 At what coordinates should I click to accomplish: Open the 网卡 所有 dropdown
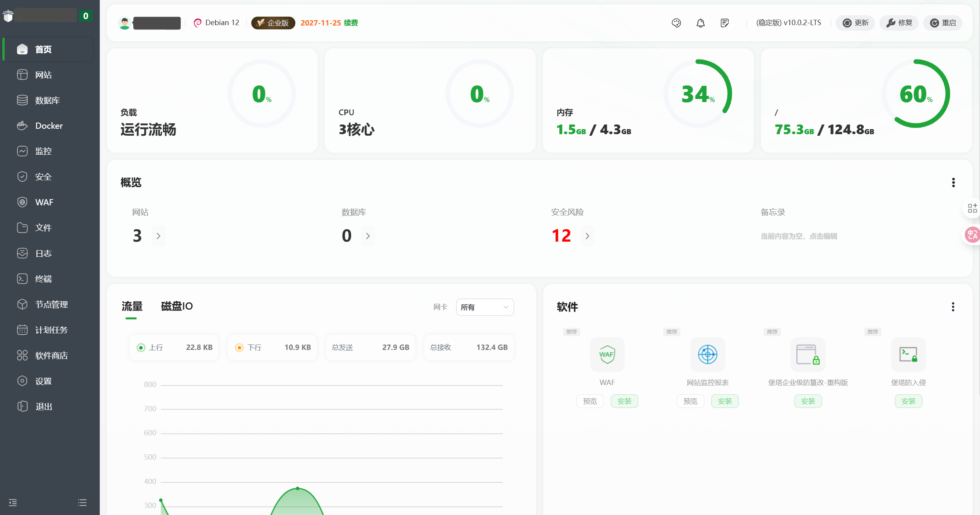point(484,307)
